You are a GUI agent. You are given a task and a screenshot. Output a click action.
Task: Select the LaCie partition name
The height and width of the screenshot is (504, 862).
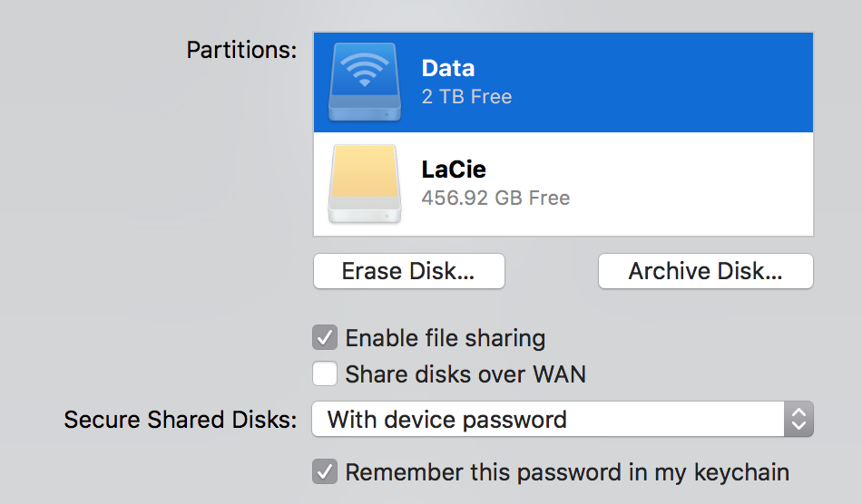454,170
